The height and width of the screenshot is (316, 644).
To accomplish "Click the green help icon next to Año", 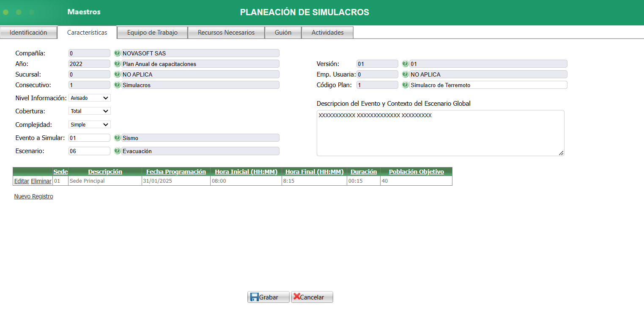I will pos(117,63).
